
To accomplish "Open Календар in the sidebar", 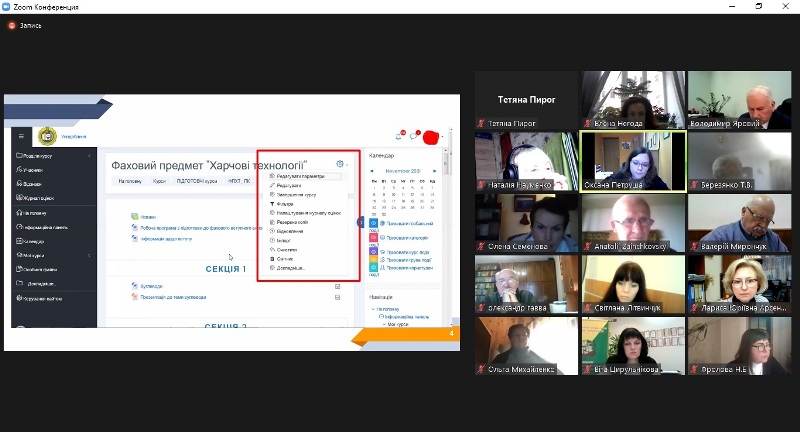I will pos(31,241).
